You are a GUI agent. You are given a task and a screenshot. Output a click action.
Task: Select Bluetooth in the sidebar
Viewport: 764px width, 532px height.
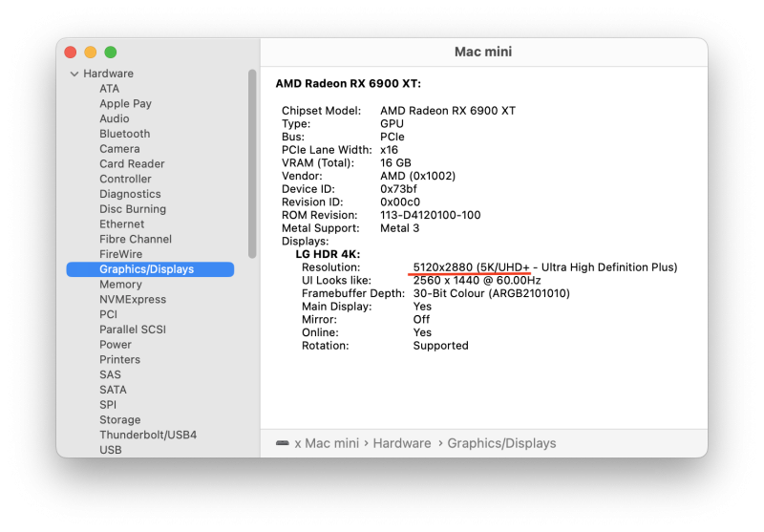125,134
